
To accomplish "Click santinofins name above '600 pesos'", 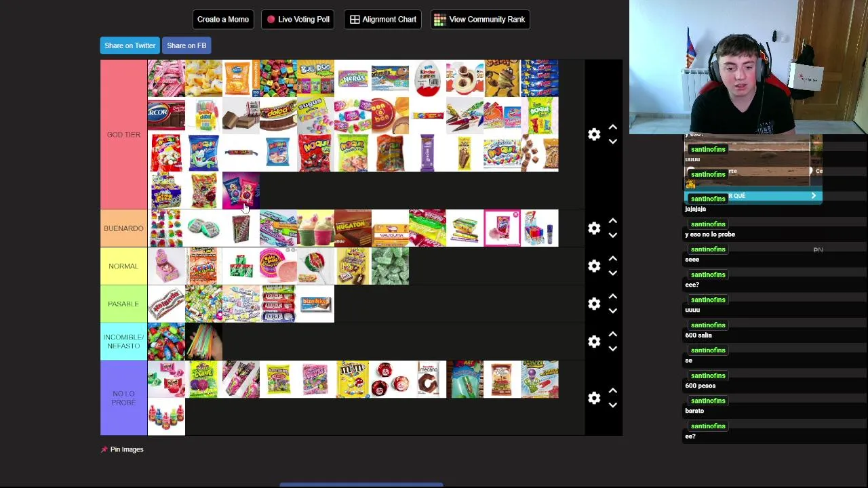I will pyautogui.click(x=707, y=375).
